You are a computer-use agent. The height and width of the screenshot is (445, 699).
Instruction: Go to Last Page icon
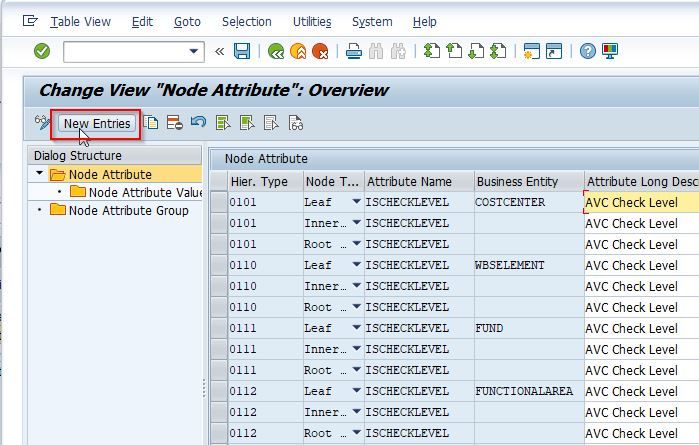click(x=498, y=51)
